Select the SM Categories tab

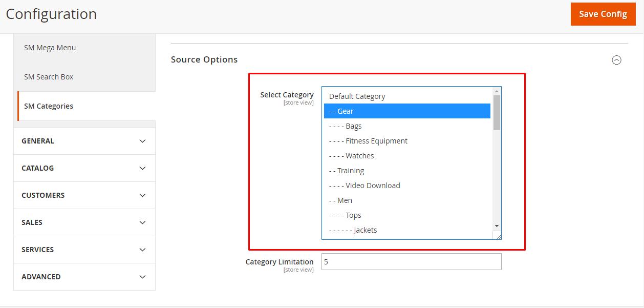49,106
